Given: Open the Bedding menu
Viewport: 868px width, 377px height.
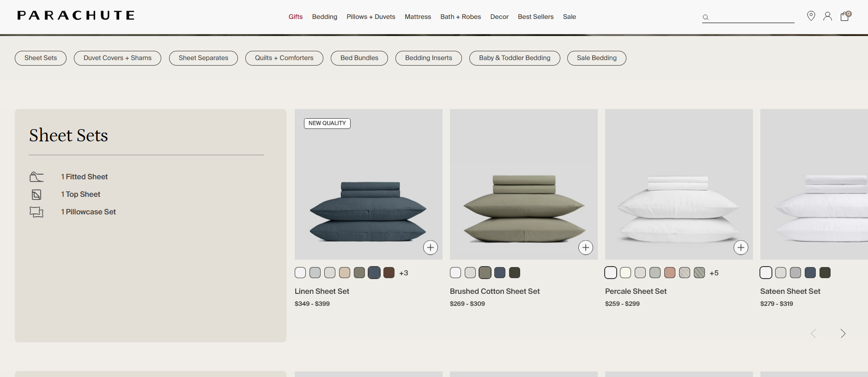Looking at the screenshot, I should 324,17.
